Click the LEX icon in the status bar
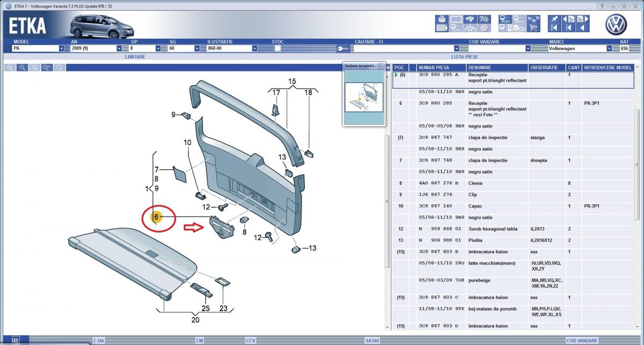This screenshot has height=345, width=644. click(15, 340)
